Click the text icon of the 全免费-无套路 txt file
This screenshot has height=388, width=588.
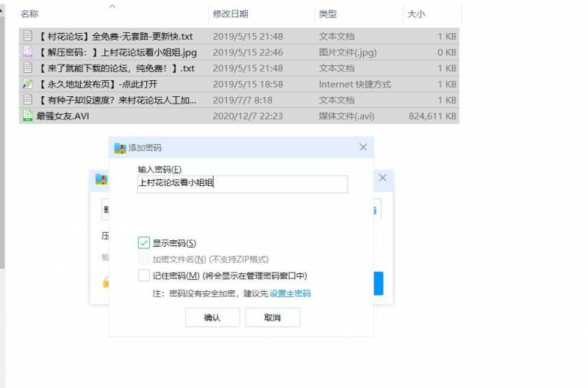pos(28,36)
